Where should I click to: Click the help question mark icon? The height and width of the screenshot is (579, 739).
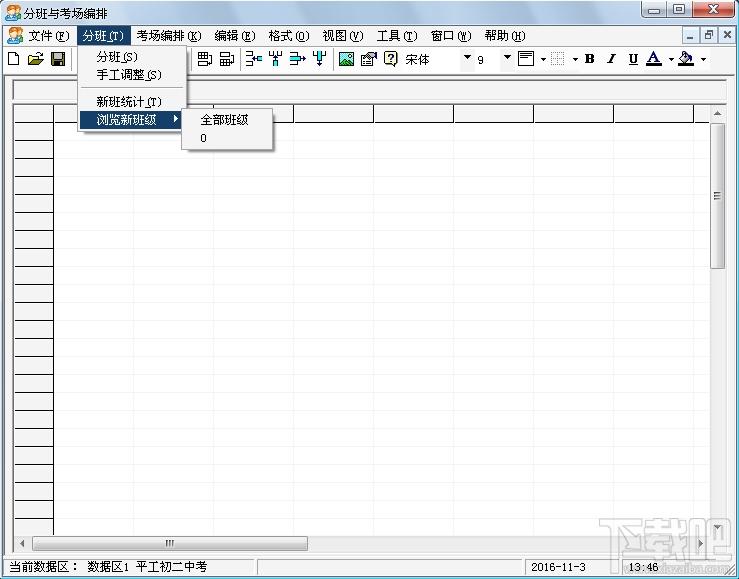(391, 59)
